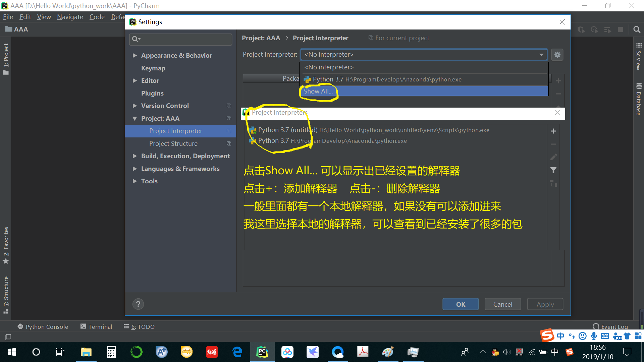The image size is (644, 362).
Task: Expand the Appearance & Behavior section
Action: (135, 55)
